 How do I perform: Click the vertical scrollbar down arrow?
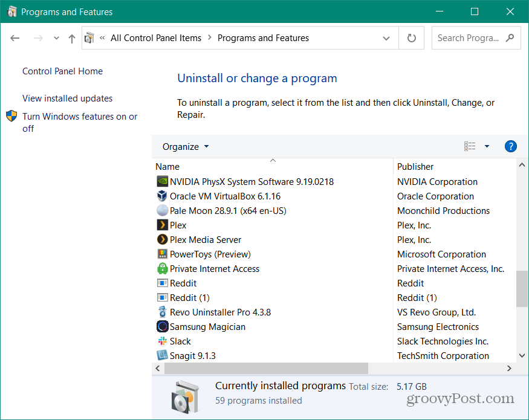coord(522,355)
